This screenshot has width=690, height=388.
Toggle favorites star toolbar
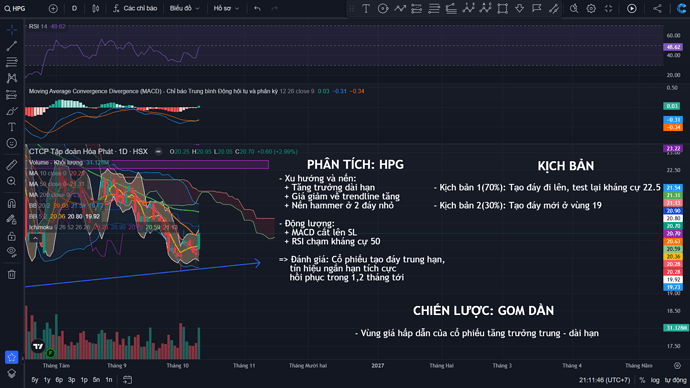pos(12,357)
